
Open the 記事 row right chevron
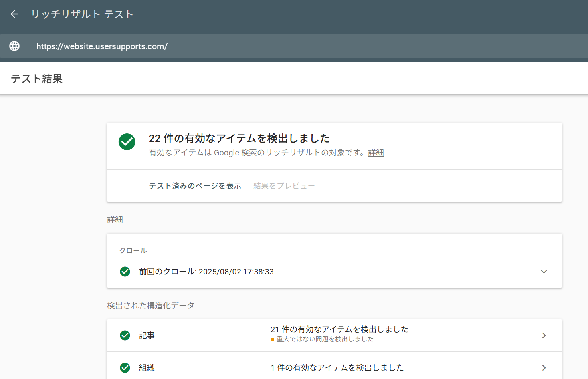coord(544,335)
